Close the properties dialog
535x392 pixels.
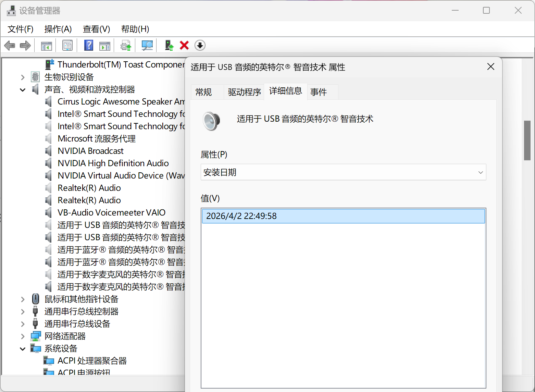point(490,66)
